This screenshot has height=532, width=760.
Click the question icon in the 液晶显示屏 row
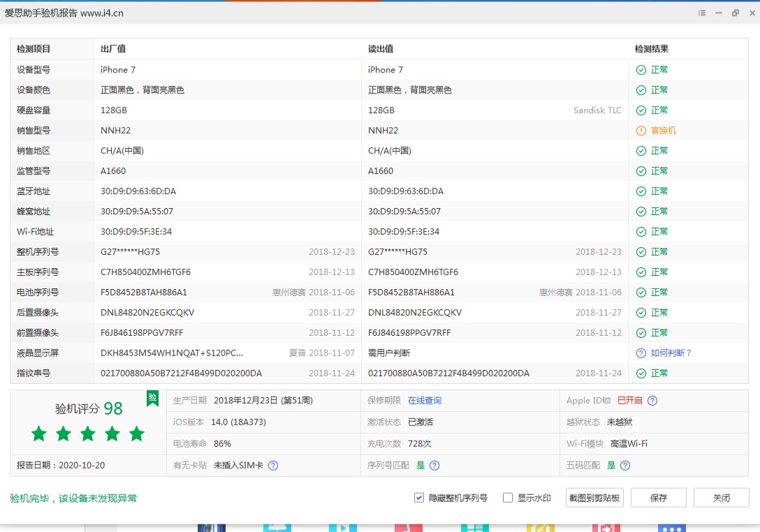(x=641, y=353)
